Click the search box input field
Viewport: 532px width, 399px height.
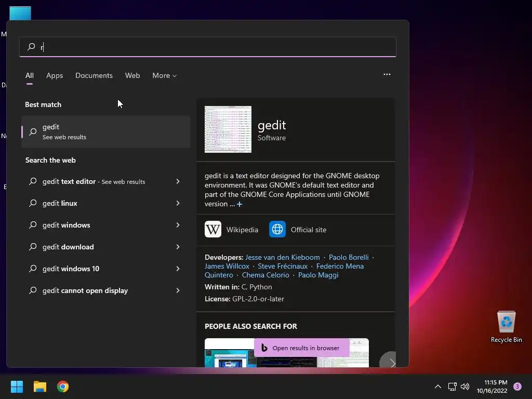[x=208, y=47]
